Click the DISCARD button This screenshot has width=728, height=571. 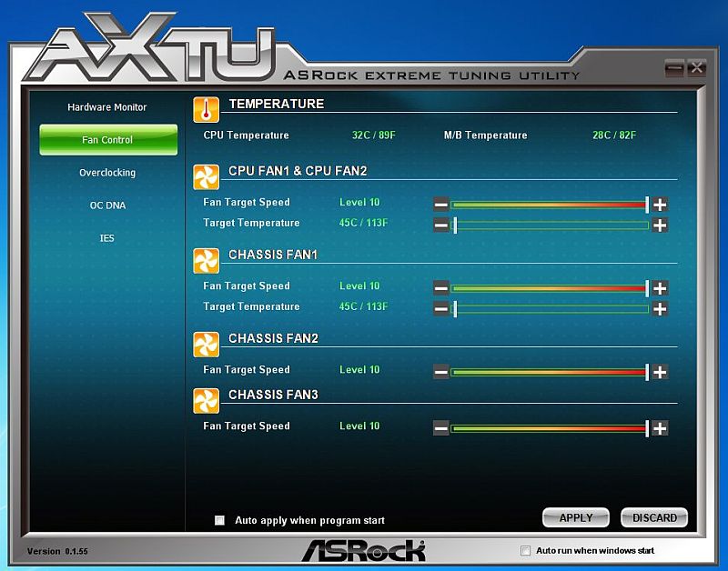654,517
